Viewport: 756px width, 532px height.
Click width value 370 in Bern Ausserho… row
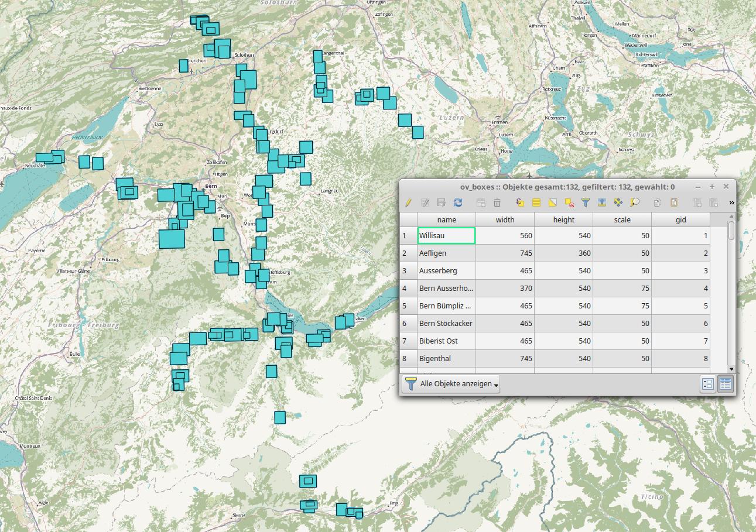point(505,289)
